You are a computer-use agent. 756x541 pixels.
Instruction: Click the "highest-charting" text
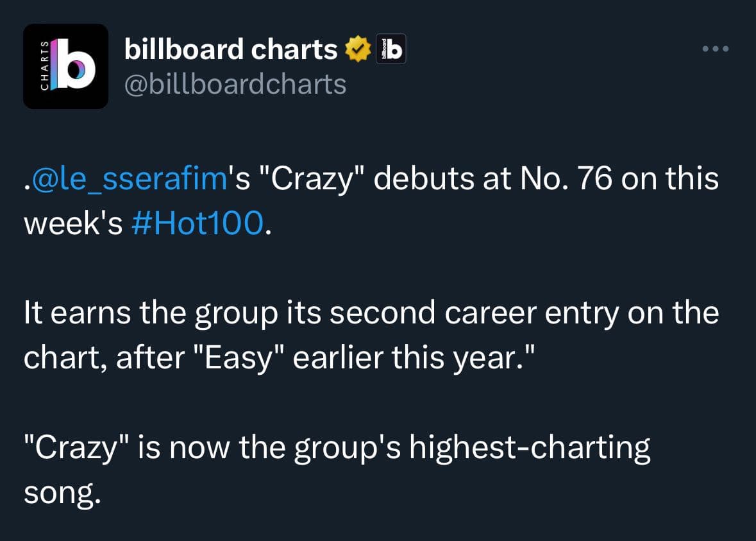coord(530,447)
